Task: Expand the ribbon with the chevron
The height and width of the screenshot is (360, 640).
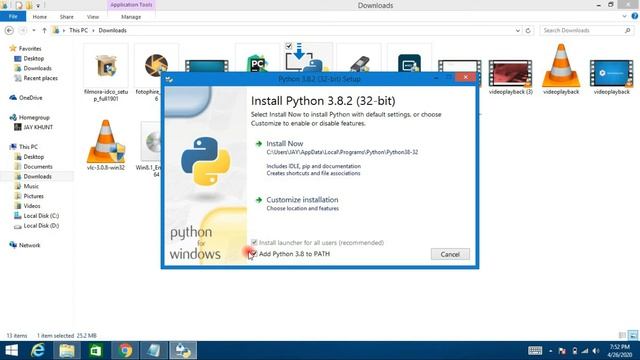Action: pos(624,16)
